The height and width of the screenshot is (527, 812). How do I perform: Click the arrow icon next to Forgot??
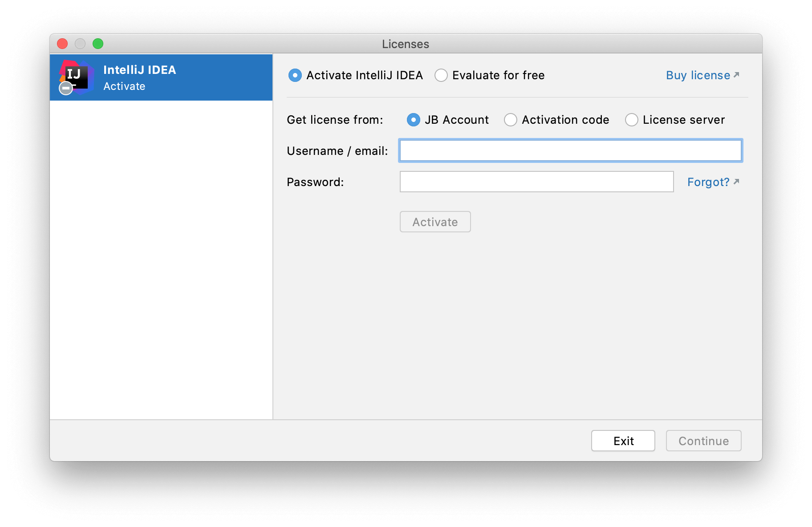tap(736, 182)
